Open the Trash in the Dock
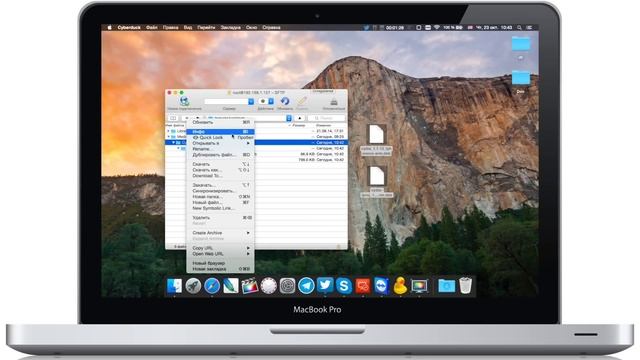The width and height of the screenshot is (640, 360). [x=465, y=285]
